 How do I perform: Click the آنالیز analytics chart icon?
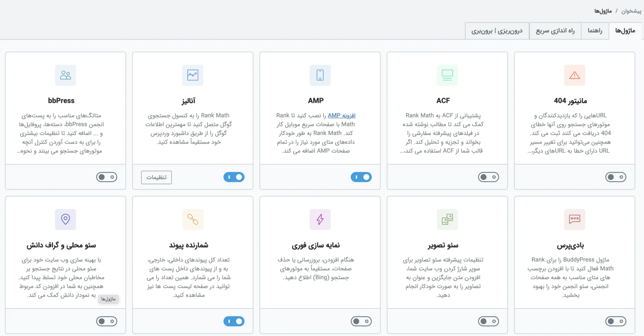[193, 75]
